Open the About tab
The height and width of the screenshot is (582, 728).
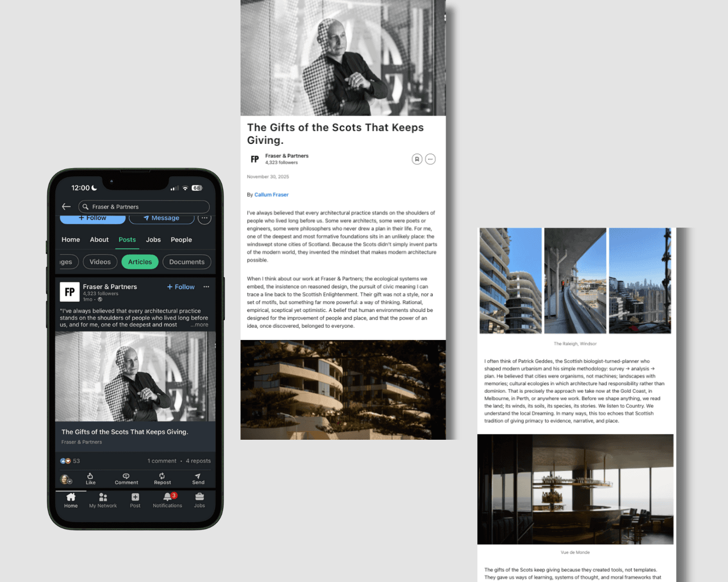99,240
